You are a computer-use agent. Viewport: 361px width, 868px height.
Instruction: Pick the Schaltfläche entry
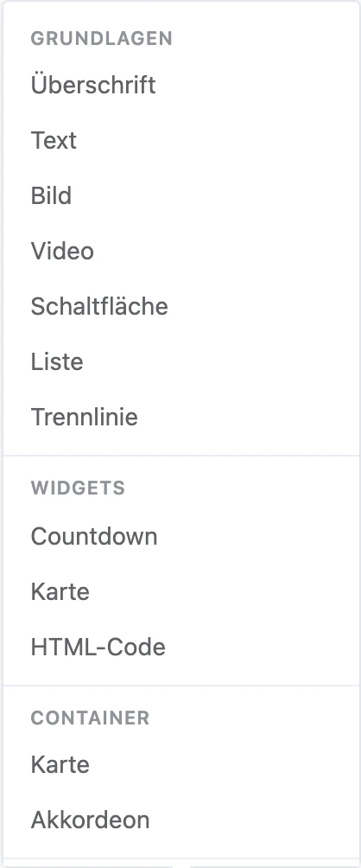181,307
